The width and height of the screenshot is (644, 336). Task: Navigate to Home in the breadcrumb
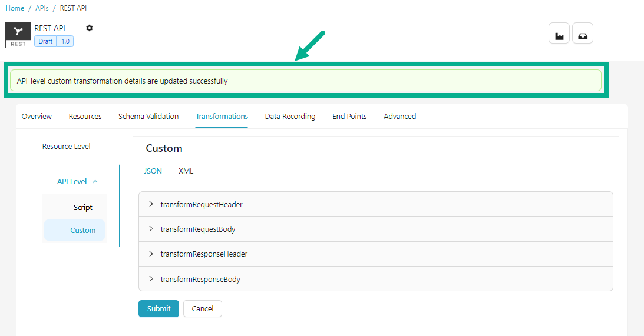15,8
